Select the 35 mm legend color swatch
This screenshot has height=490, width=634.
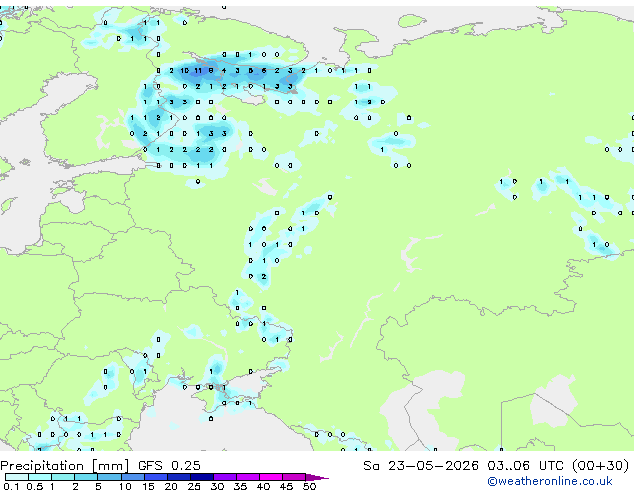[x=248, y=477]
